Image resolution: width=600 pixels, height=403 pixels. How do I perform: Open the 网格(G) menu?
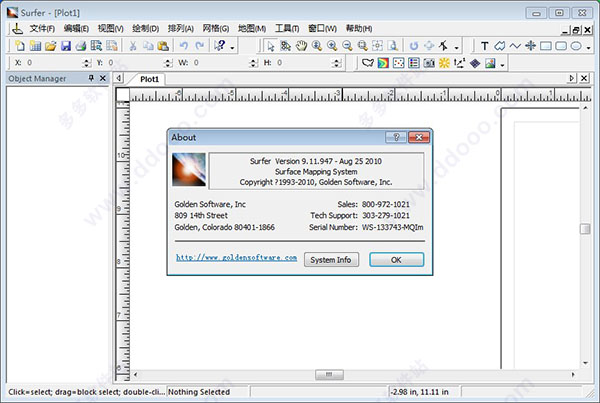click(x=216, y=28)
